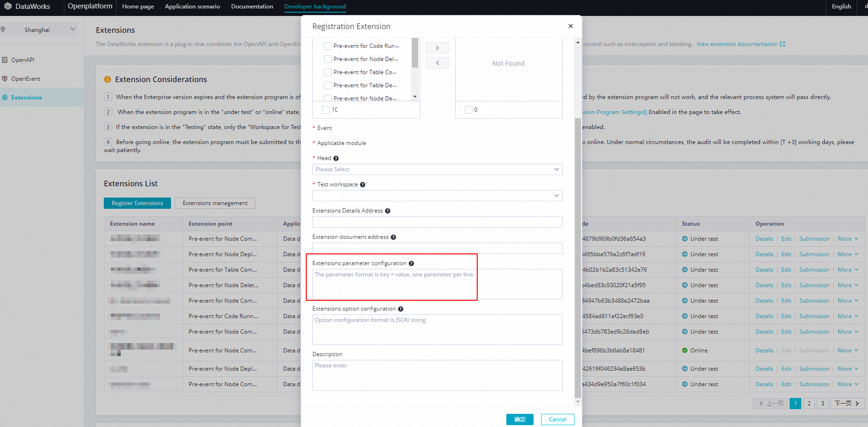The image size is (868, 427).
Task: Select Developer background navigation item
Action: pos(315,7)
